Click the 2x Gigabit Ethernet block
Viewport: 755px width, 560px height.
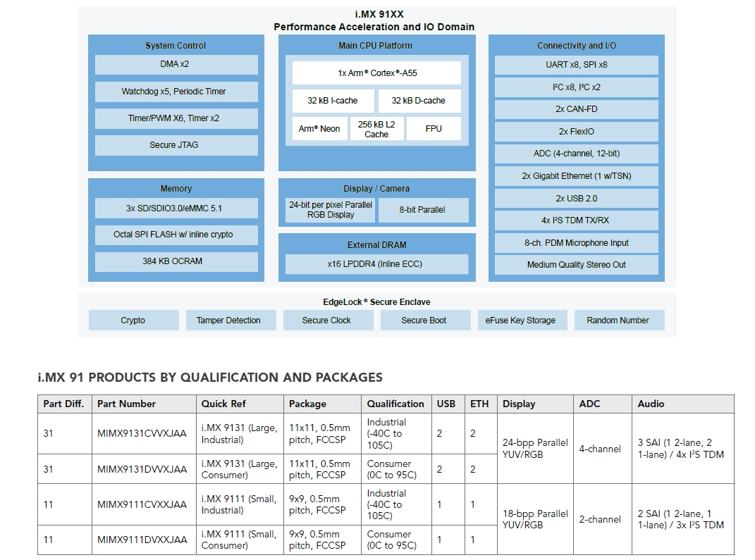(576, 176)
